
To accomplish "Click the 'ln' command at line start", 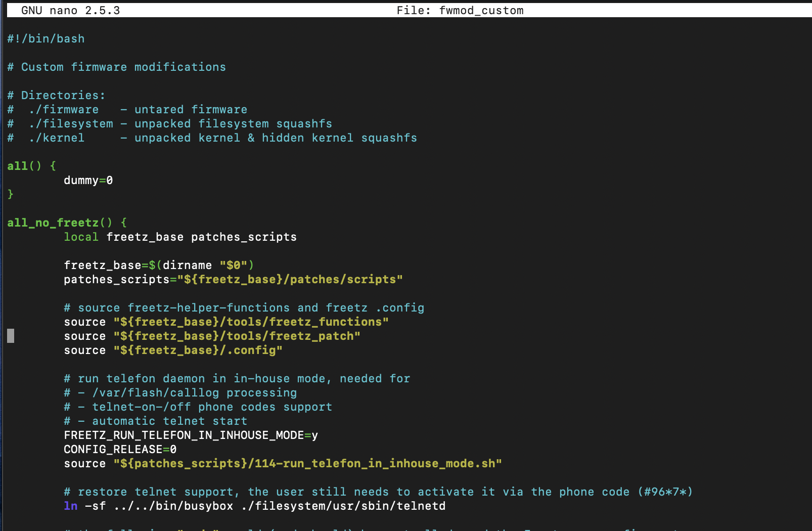I will point(71,506).
